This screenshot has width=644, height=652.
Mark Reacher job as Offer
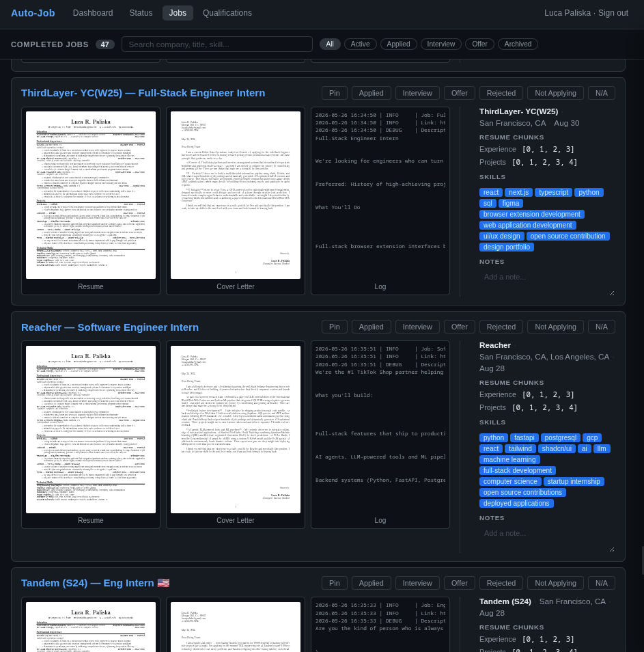point(459,327)
